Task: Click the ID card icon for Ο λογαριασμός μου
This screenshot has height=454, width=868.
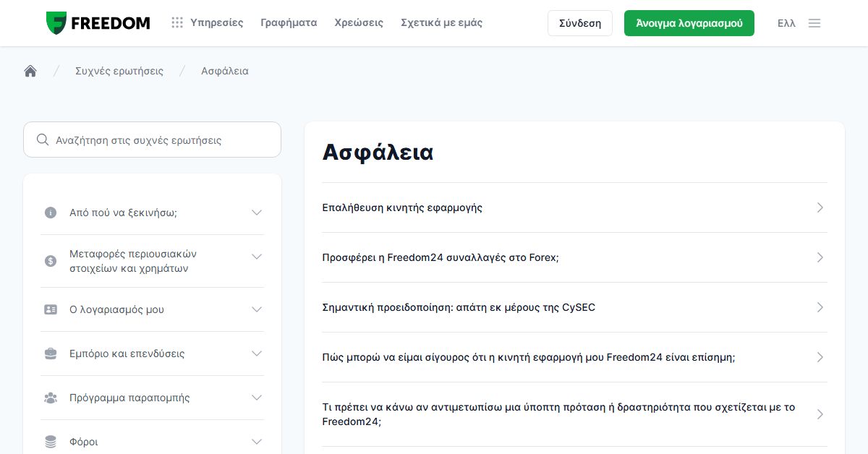Action: (51, 309)
